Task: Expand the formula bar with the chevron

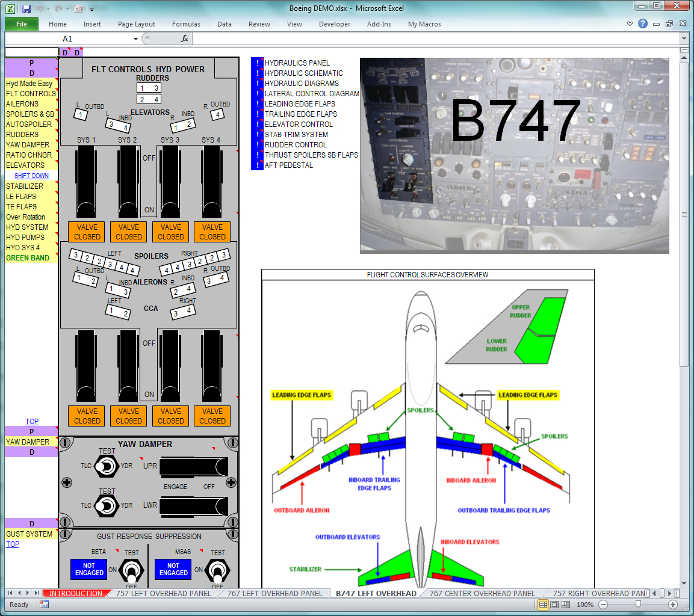Action: (683, 38)
